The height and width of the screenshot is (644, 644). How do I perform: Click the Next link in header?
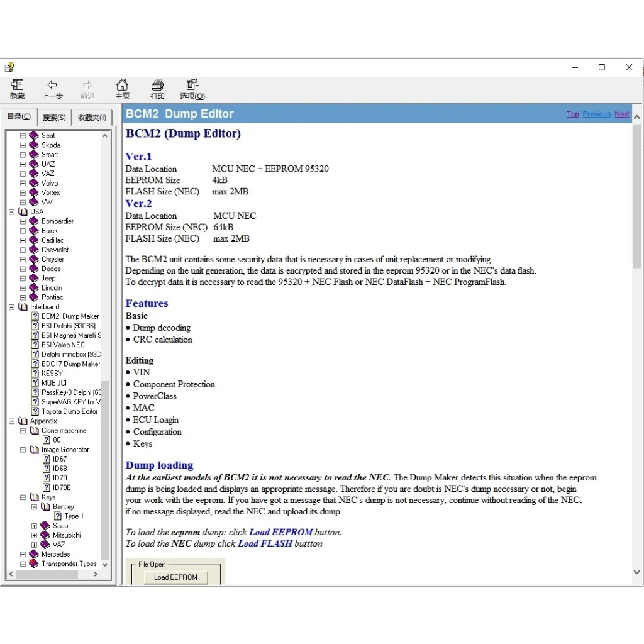(621, 114)
